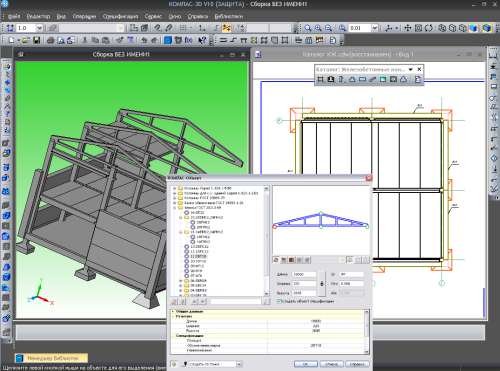Switch to wireframe display cube icon
500x371 pixels.
coord(442,28)
